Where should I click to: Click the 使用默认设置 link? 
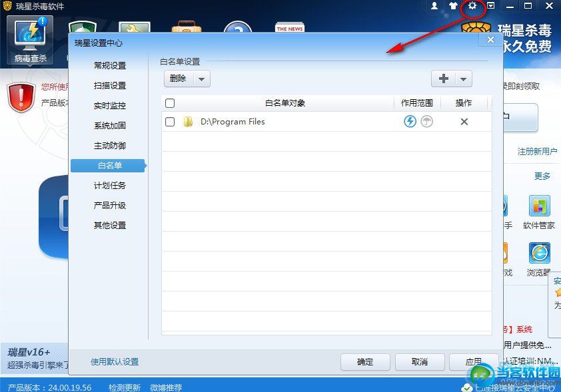click(x=115, y=362)
